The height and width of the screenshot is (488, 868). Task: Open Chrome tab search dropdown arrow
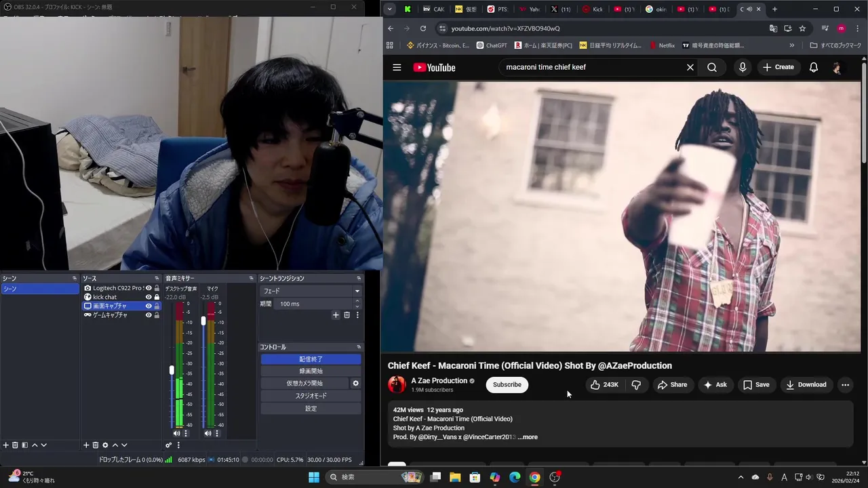pyautogui.click(x=389, y=9)
